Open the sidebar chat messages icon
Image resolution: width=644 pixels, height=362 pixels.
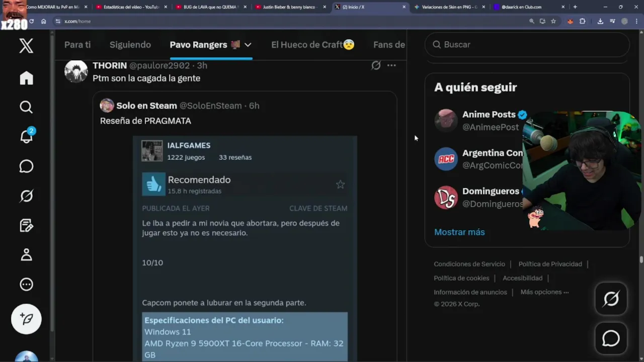click(26, 166)
